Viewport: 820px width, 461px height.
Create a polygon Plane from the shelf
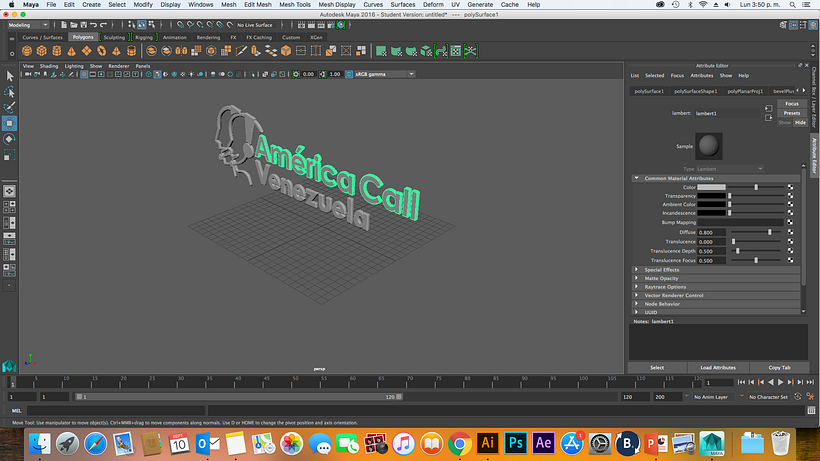coord(87,51)
